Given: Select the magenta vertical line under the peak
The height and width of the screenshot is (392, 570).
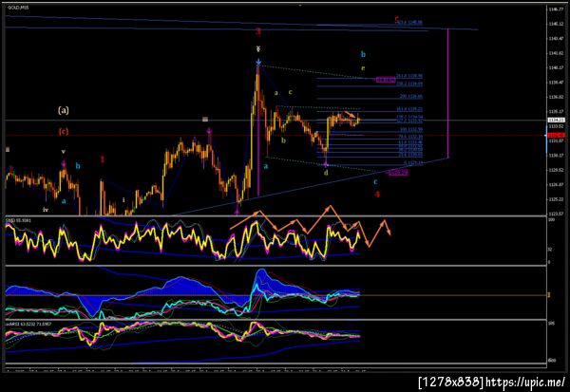Looking at the screenshot, I should click(258, 131).
